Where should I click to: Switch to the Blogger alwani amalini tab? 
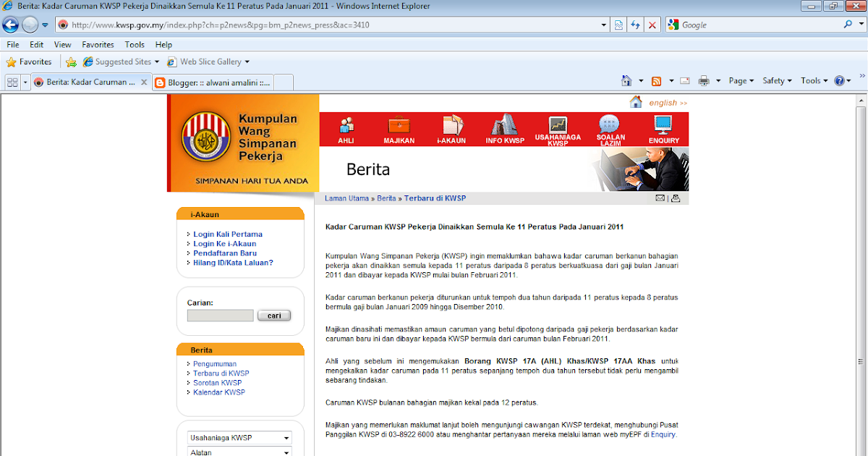point(213,83)
